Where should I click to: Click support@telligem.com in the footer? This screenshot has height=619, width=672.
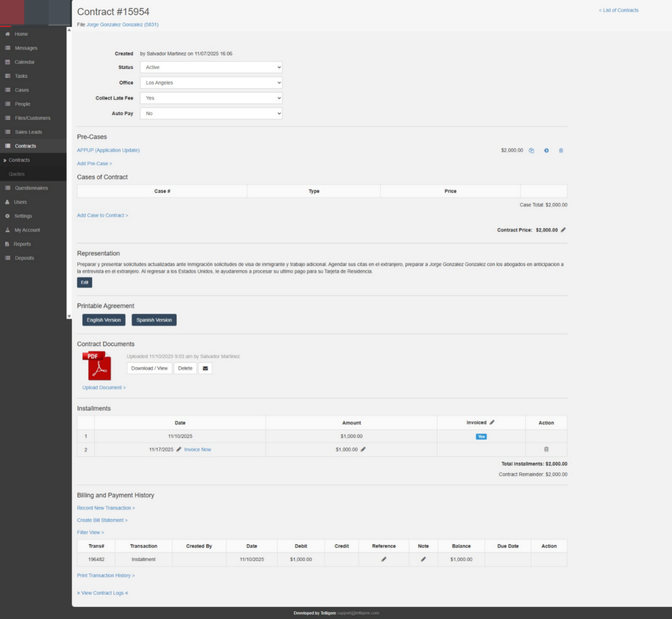pyautogui.click(x=358, y=613)
